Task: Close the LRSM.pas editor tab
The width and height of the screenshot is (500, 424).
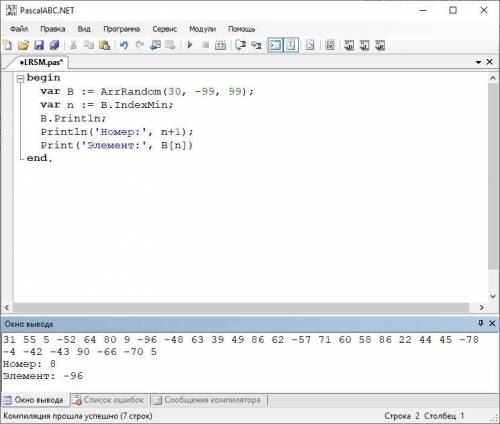Action: click(490, 62)
